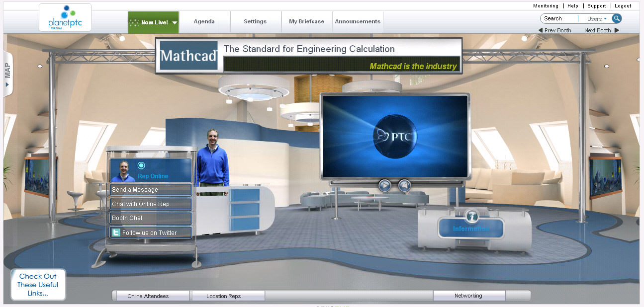Image resolution: width=644 pixels, height=307 pixels.
Task: Click the Monitoring link
Action: [x=546, y=6]
